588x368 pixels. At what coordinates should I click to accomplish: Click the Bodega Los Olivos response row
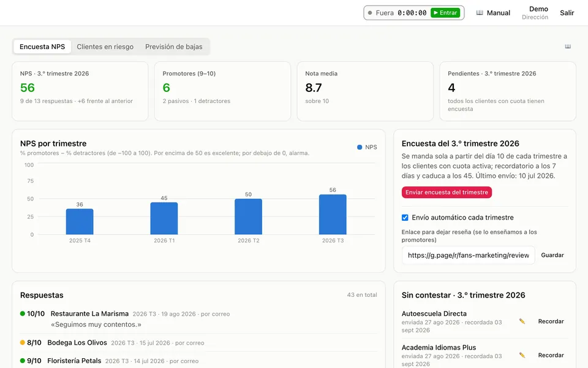click(x=198, y=342)
